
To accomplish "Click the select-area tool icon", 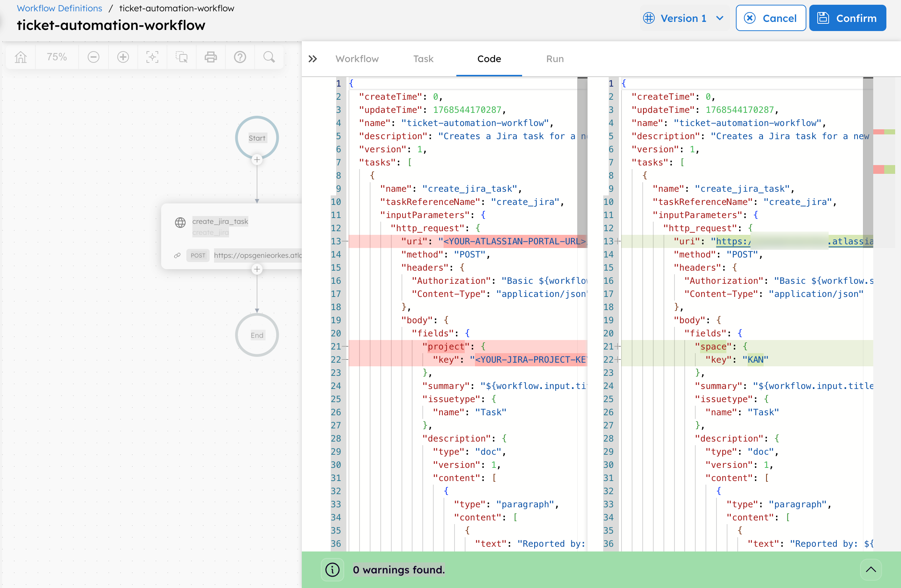I will coord(182,57).
